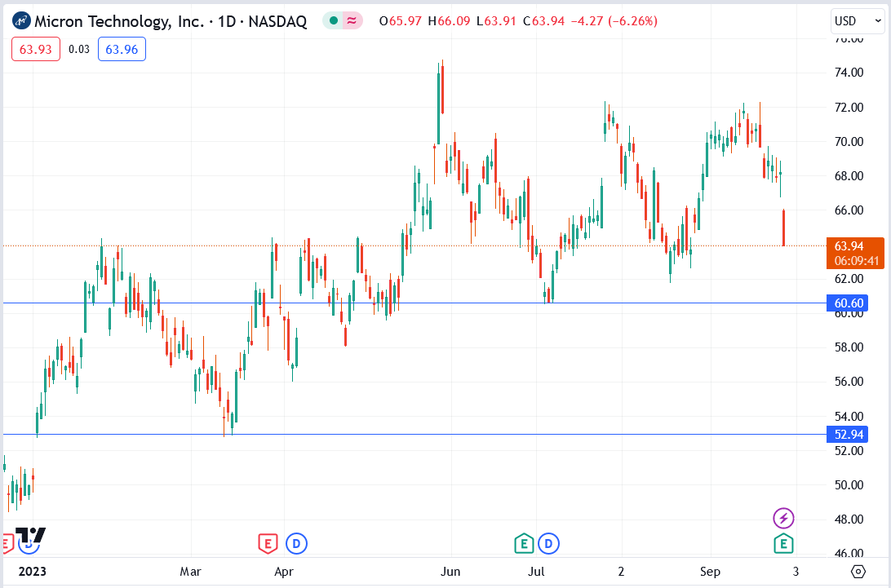Click the purple lightning bolt event icon

pyautogui.click(x=783, y=518)
